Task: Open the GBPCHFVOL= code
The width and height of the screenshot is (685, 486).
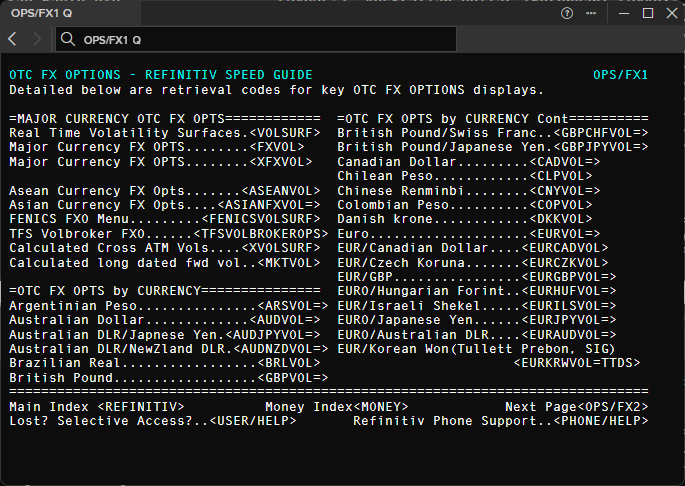Action: [x=601, y=133]
